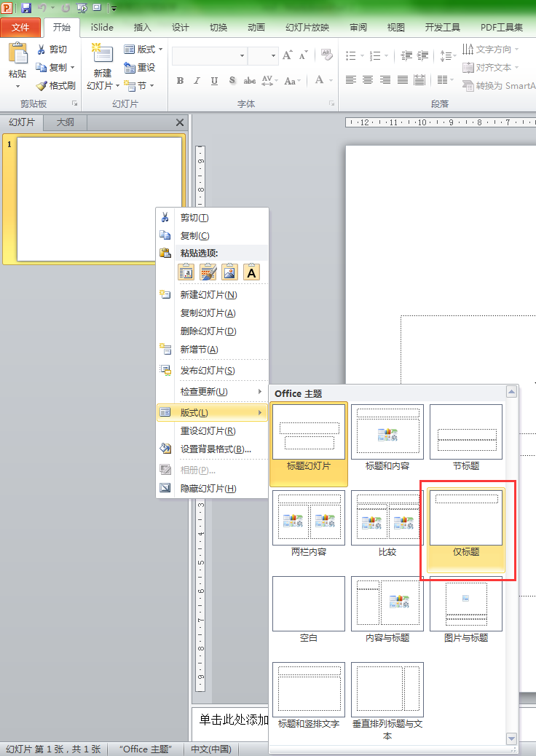The height and width of the screenshot is (756, 536).
Task: Choose 复制(C) in context menu
Action: coord(212,236)
